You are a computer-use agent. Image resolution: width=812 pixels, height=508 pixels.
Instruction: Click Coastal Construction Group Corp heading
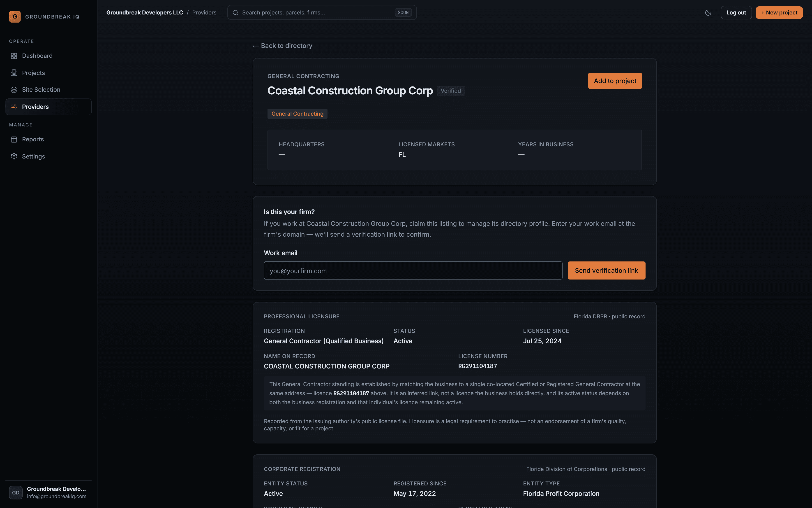coord(350,91)
